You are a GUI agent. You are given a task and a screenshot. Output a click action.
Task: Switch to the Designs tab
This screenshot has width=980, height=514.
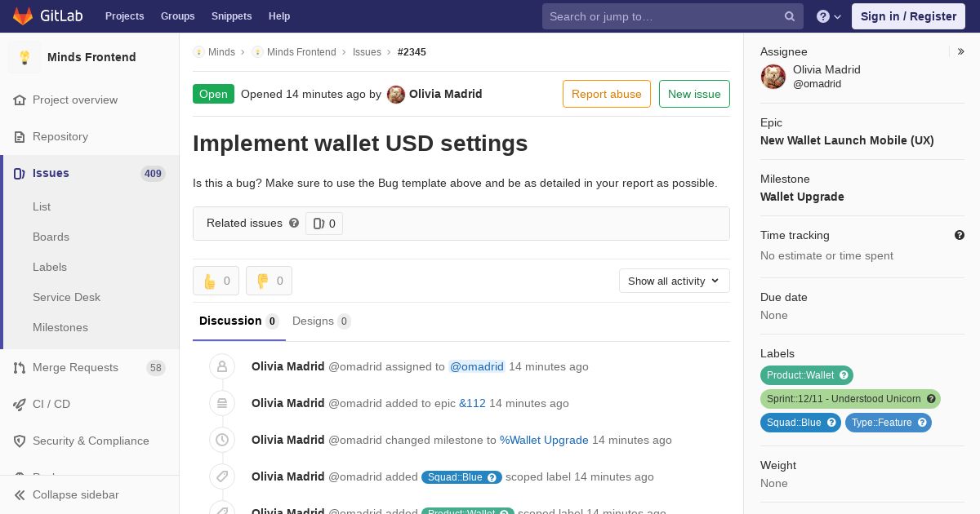(321, 321)
